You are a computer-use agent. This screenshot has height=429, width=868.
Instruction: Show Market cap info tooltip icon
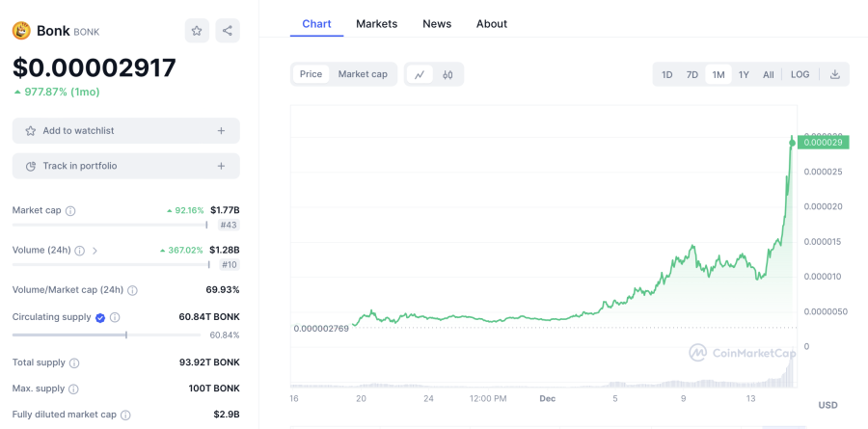tap(70, 211)
